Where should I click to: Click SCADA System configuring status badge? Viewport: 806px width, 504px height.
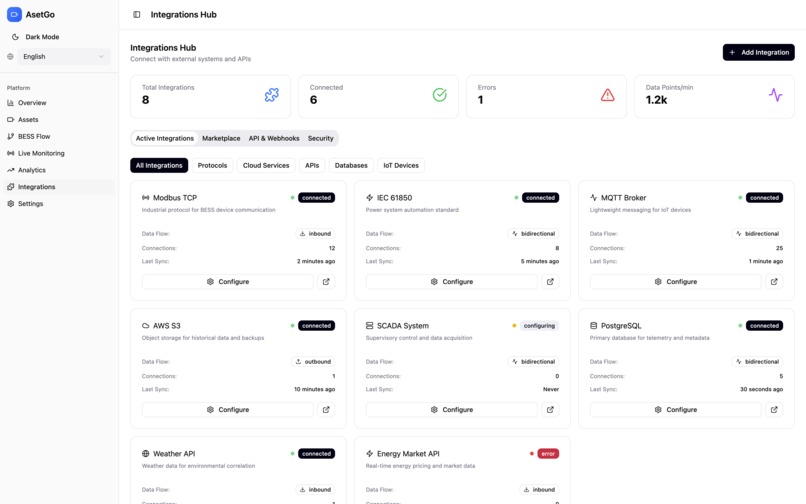(x=539, y=326)
